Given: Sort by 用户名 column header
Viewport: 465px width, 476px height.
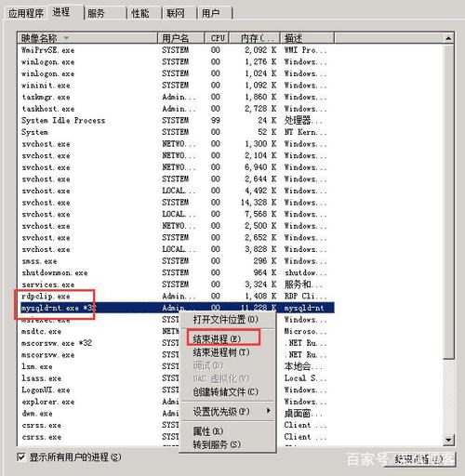Looking at the screenshot, I should (x=181, y=38).
